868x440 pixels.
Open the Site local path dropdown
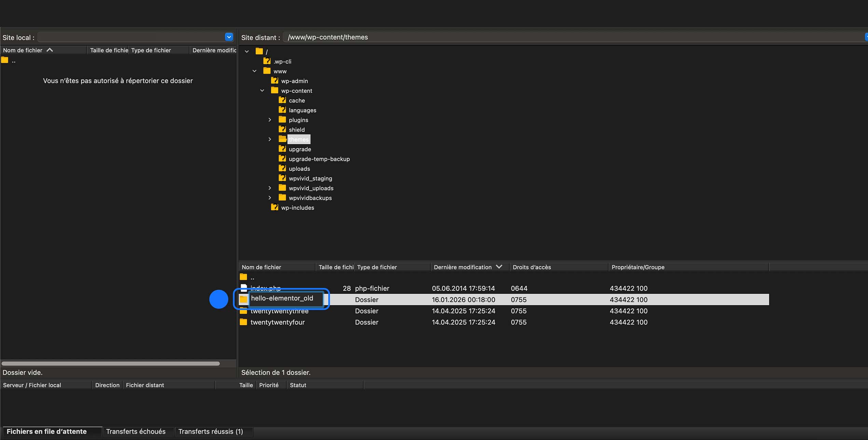pyautogui.click(x=229, y=37)
